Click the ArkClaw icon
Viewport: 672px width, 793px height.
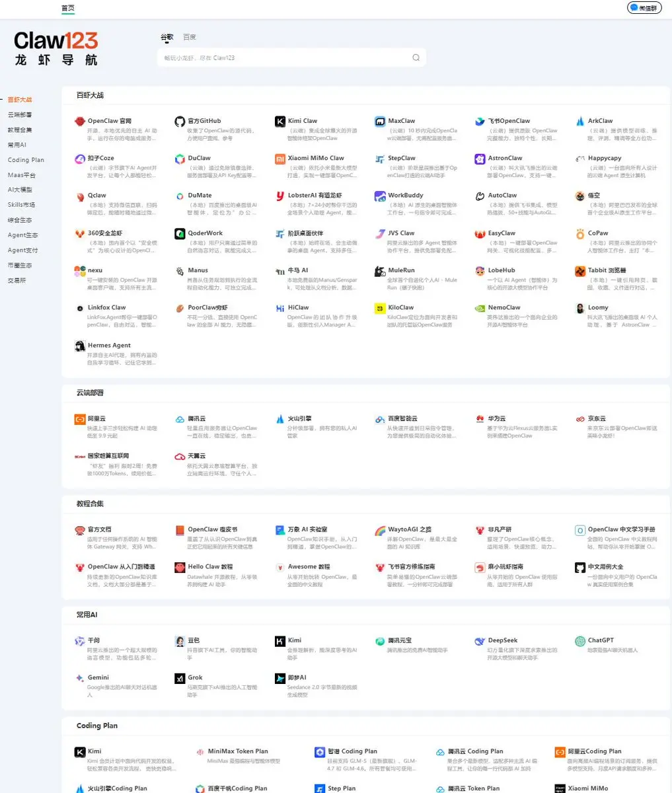pyautogui.click(x=580, y=121)
